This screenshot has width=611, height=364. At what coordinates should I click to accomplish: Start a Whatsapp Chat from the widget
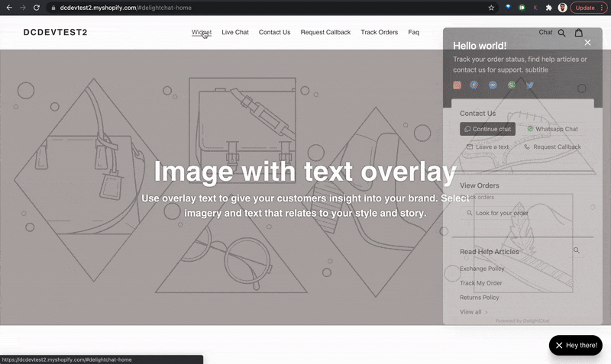tap(552, 129)
